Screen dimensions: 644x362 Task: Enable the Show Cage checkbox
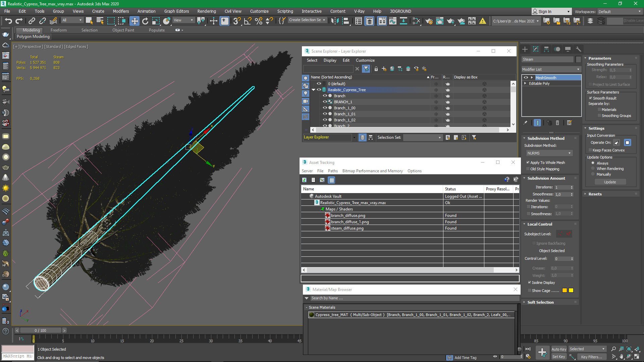pyautogui.click(x=530, y=291)
